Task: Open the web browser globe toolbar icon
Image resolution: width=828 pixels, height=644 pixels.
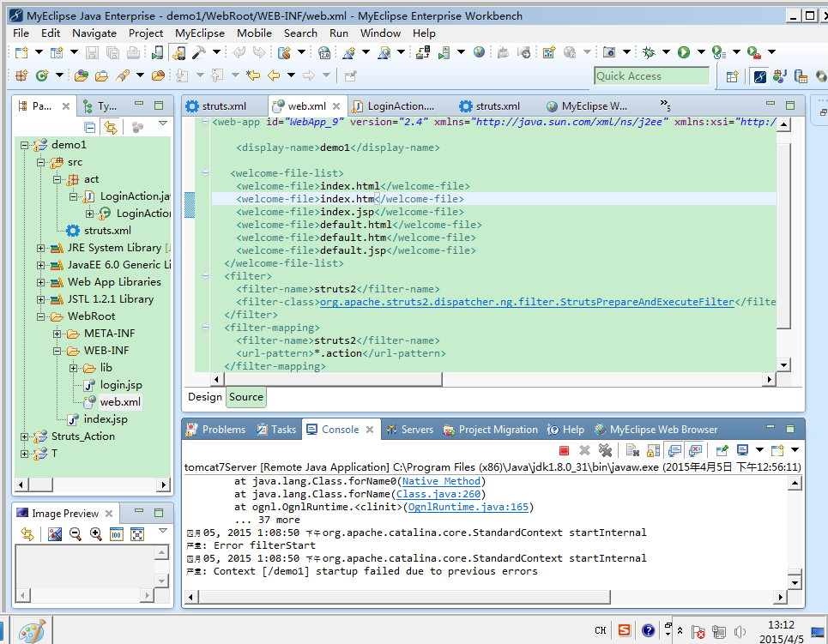Action: point(479,52)
